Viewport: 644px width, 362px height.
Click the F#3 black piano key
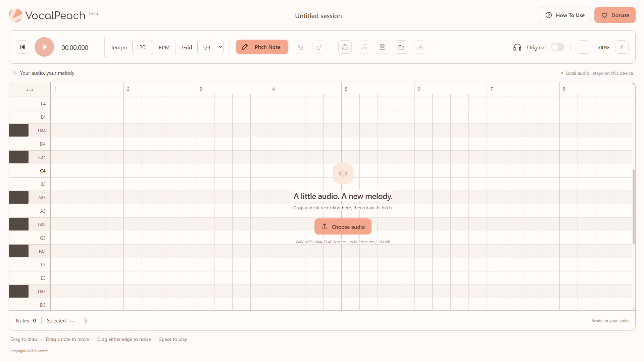(x=19, y=251)
